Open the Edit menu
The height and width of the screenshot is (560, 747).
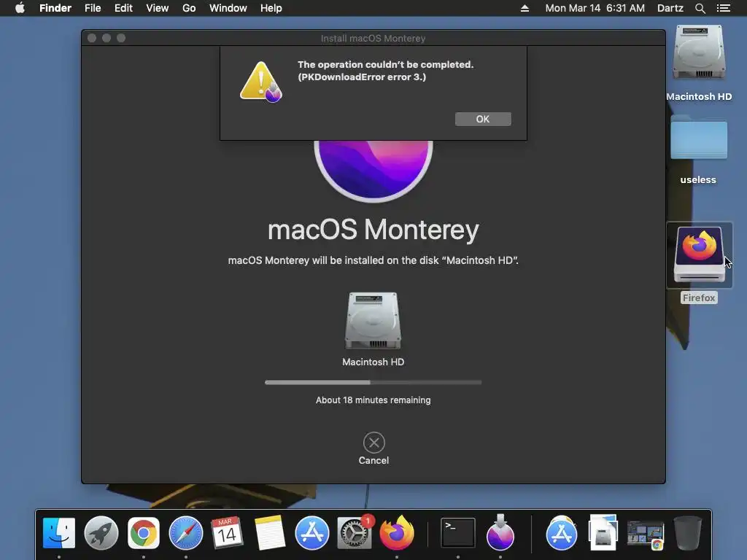[123, 8]
